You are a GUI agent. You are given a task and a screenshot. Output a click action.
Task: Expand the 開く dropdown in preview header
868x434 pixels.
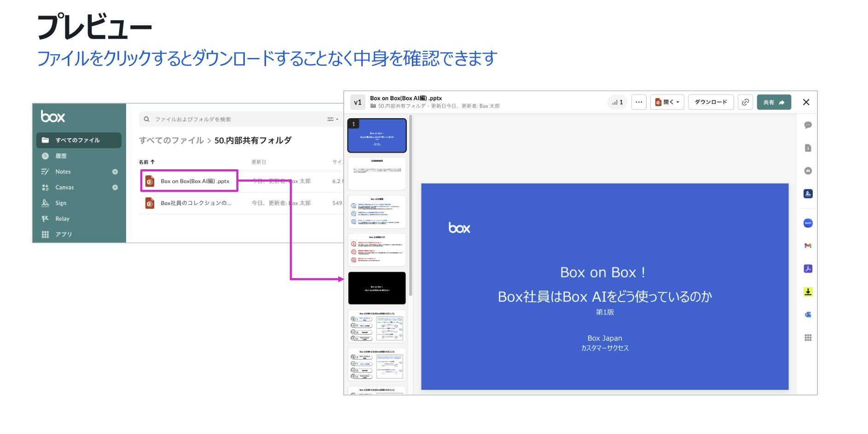click(667, 102)
